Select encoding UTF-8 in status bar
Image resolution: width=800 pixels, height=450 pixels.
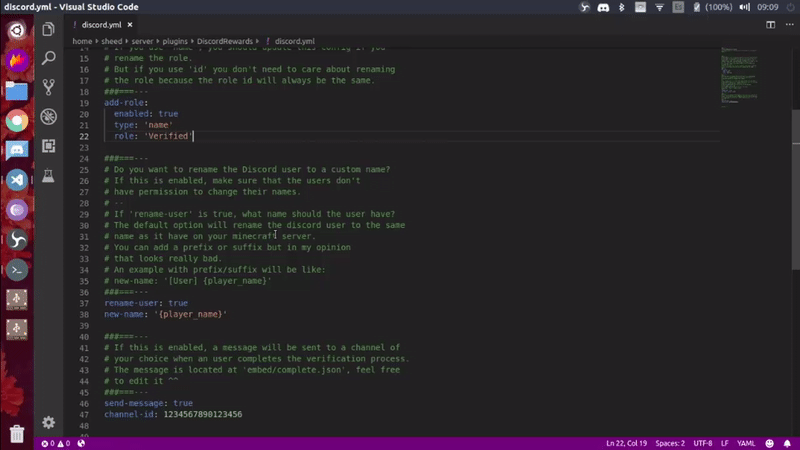pyautogui.click(x=703, y=443)
